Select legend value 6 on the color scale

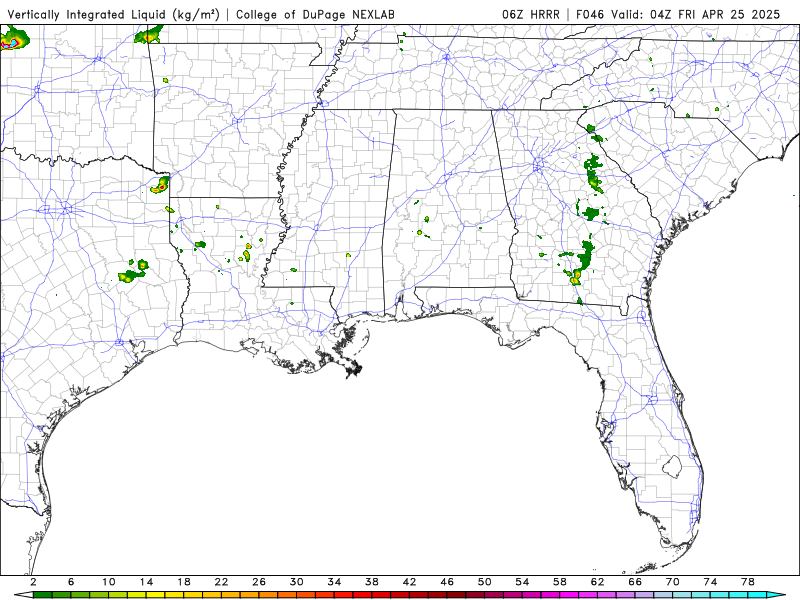point(71,582)
